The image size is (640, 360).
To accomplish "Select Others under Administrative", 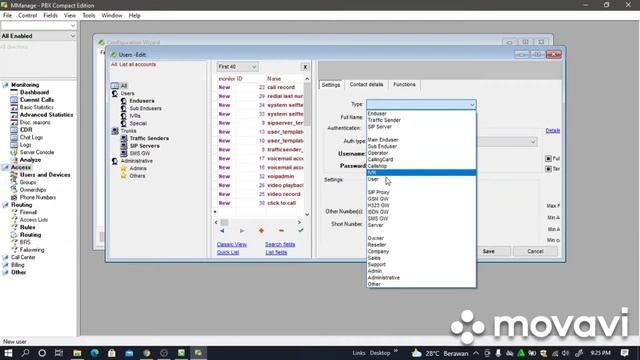I will (137, 176).
